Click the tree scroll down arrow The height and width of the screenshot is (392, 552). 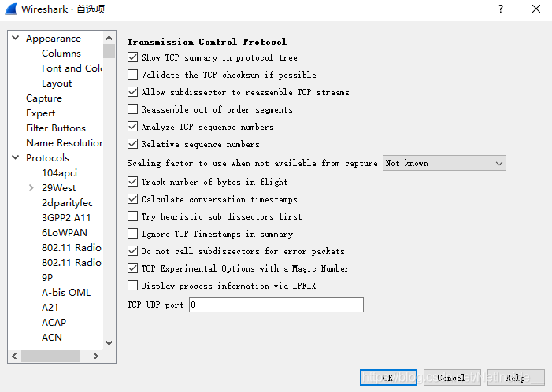tap(109, 342)
